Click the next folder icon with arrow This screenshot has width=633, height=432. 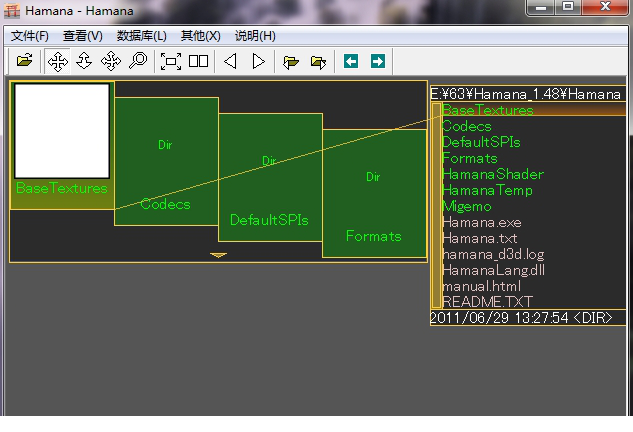point(319,61)
